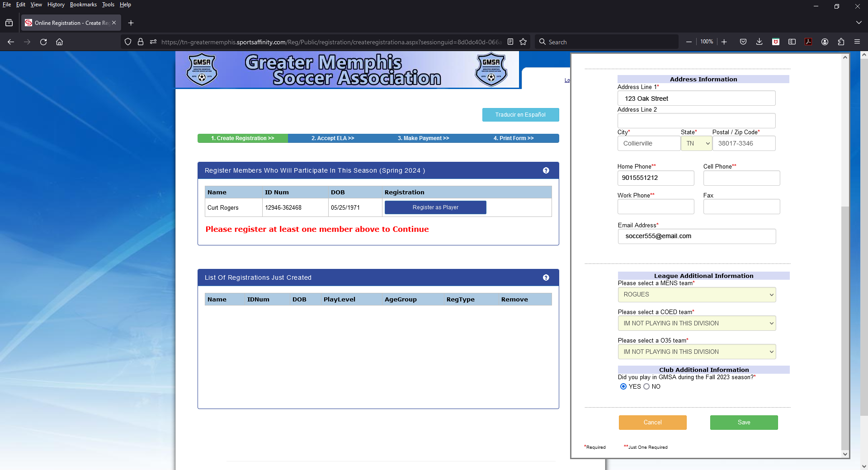
Task: Open the State dropdown showing TN
Action: point(697,143)
